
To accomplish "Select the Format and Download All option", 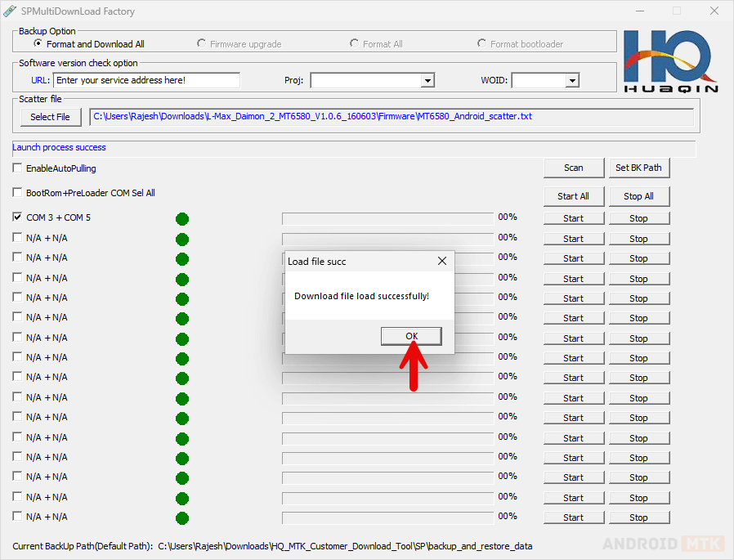I will pos(38,43).
